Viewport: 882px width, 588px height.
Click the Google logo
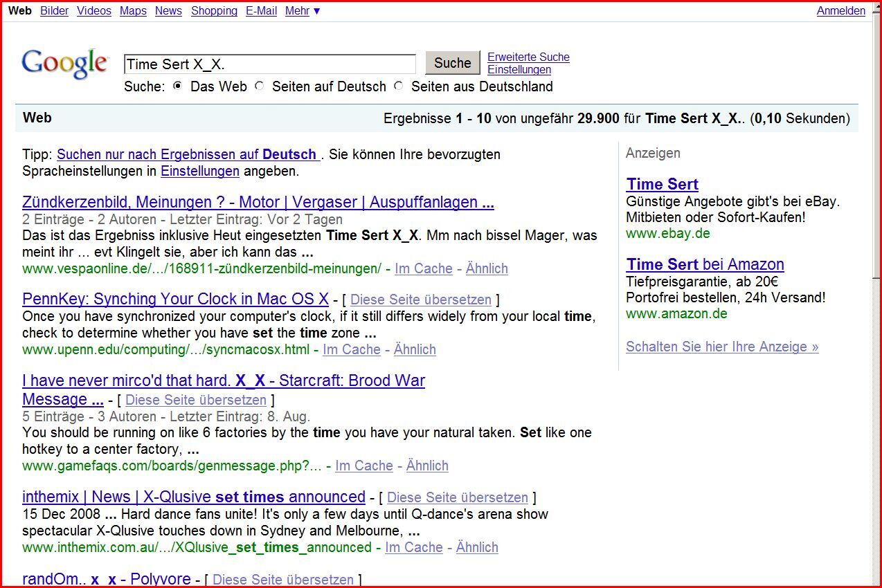[x=65, y=63]
